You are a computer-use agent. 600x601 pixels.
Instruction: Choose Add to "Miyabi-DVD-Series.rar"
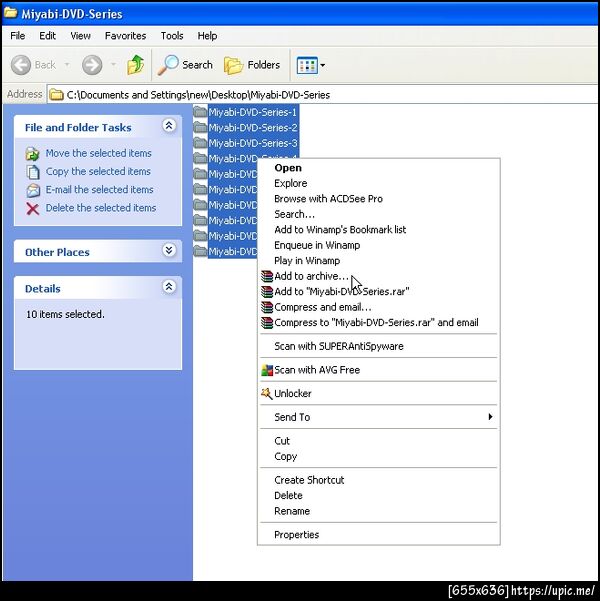click(x=378, y=292)
